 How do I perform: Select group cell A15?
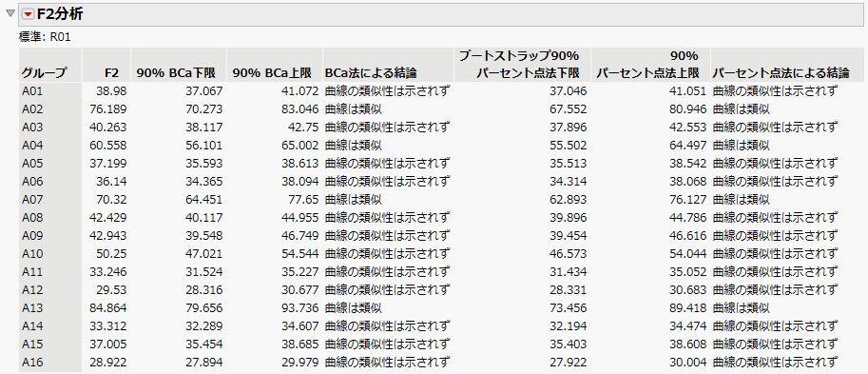32,344
